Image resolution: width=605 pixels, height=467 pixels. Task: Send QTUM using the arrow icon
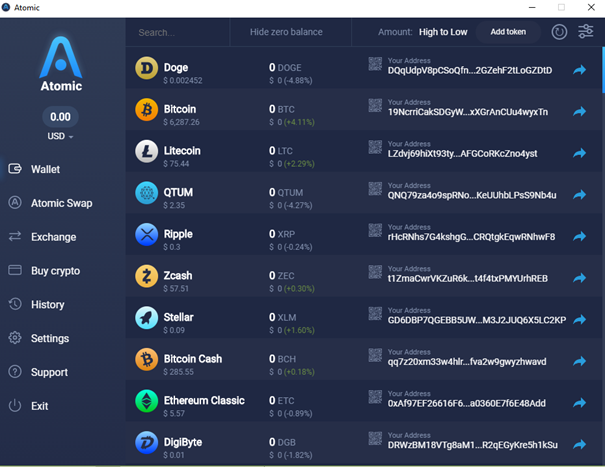point(580,195)
